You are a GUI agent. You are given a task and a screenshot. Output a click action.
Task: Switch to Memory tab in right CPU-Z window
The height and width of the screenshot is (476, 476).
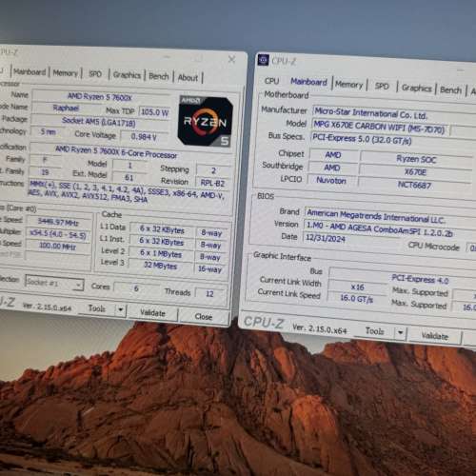click(x=349, y=85)
